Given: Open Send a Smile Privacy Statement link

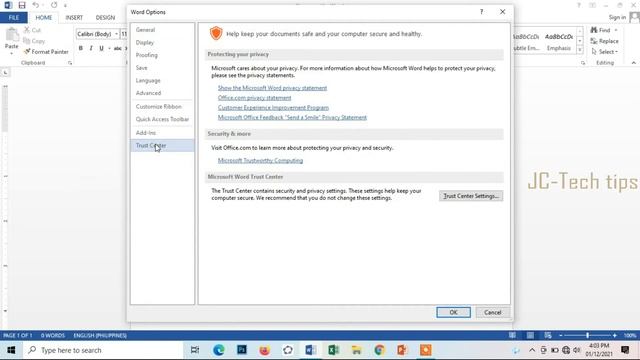Looking at the screenshot, I should [292, 118].
